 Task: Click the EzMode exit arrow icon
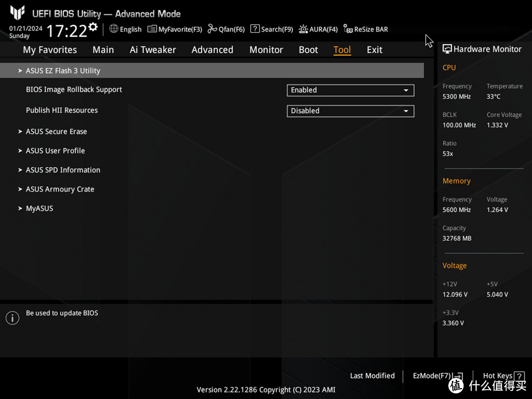(458, 376)
